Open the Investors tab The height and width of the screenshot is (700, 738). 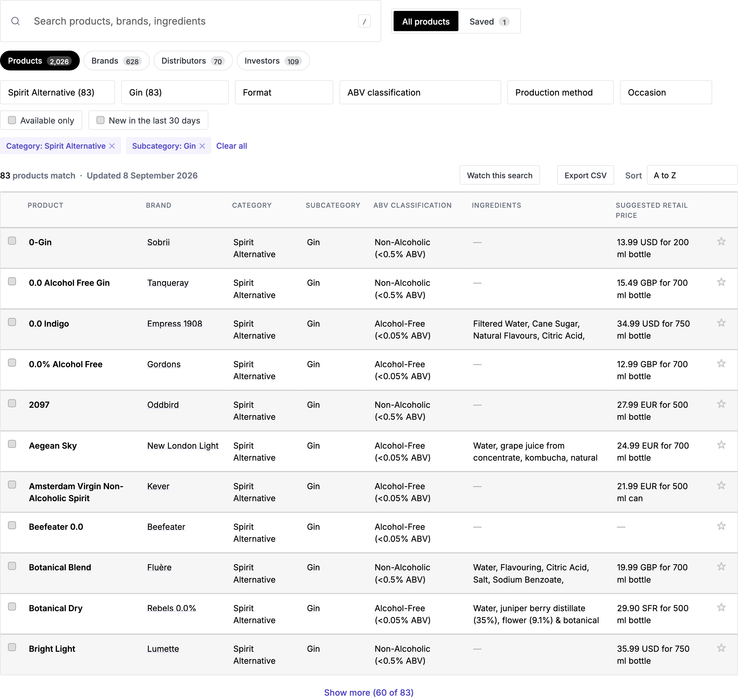click(273, 61)
